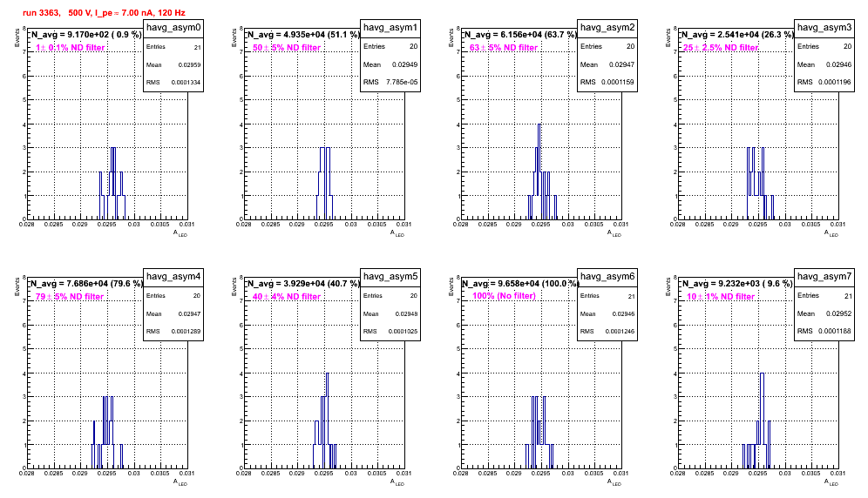
Task: Click the N_avg = 9.658e+04 label
Action: 520,284
